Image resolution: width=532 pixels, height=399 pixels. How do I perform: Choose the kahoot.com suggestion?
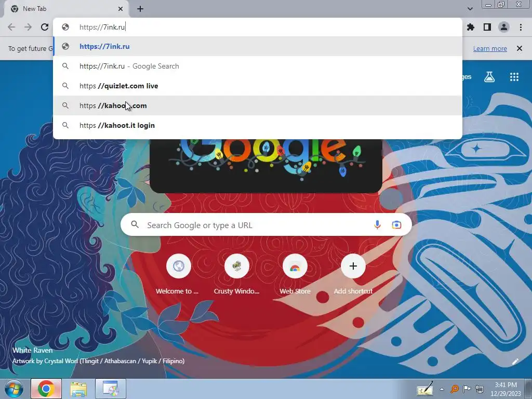point(258,105)
